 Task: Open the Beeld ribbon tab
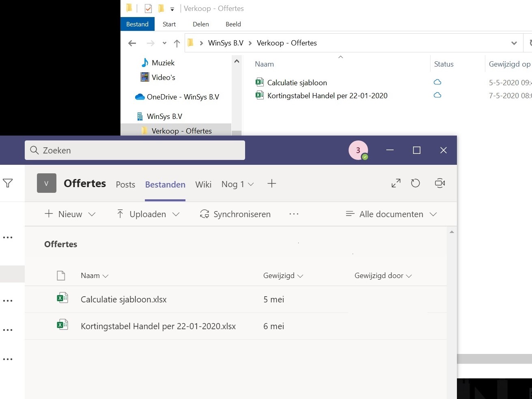pos(233,24)
